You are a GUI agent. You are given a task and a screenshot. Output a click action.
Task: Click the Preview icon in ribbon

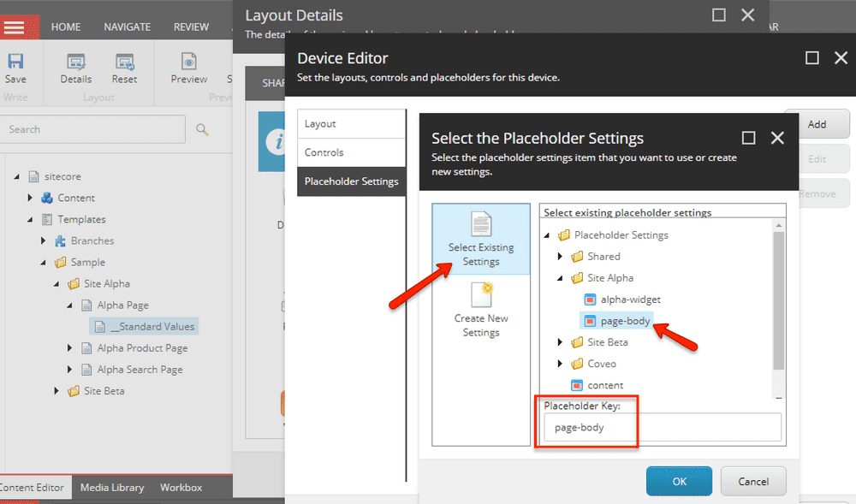pyautogui.click(x=189, y=62)
